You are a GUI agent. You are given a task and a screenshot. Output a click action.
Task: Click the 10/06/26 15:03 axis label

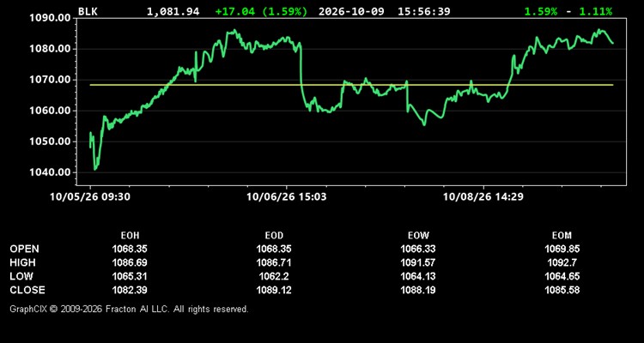coord(287,197)
